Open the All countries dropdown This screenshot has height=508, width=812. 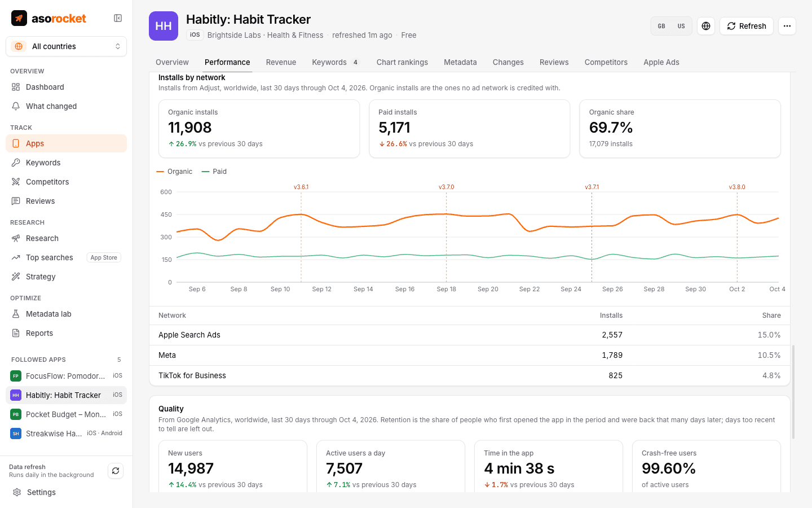click(x=66, y=46)
